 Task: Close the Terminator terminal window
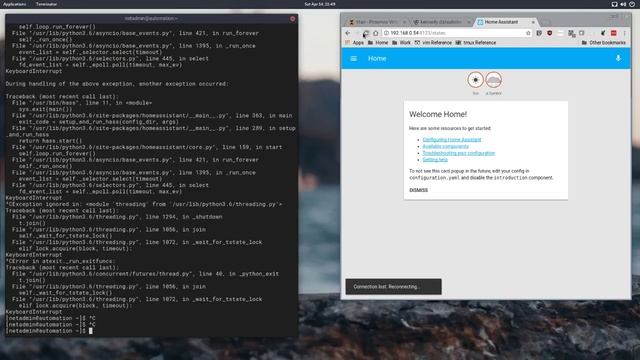(292, 19)
